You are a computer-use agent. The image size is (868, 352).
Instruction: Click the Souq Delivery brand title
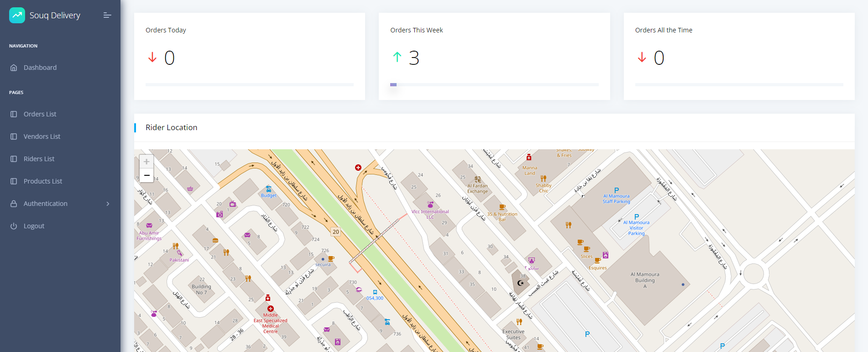55,16
